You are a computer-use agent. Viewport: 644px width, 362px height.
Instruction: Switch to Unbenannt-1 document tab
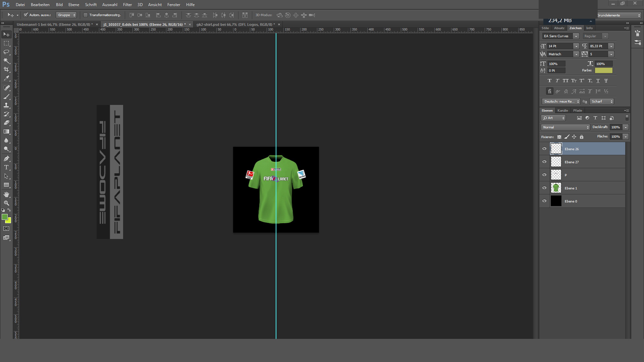[55, 24]
